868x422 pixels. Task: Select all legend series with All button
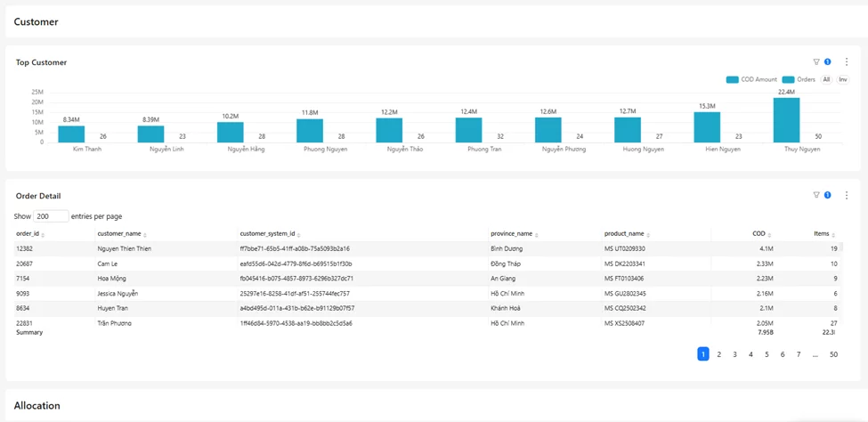[x=826, y=80]
